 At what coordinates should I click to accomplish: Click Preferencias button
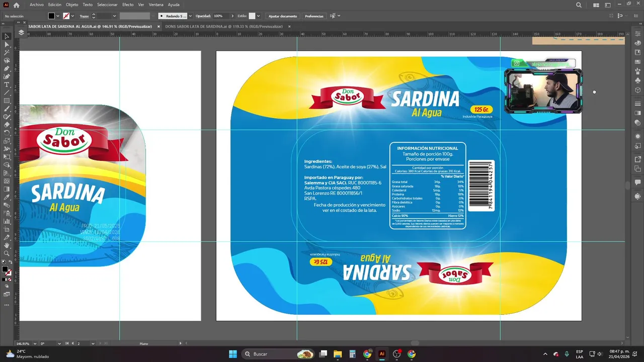(x=314, y=16)
